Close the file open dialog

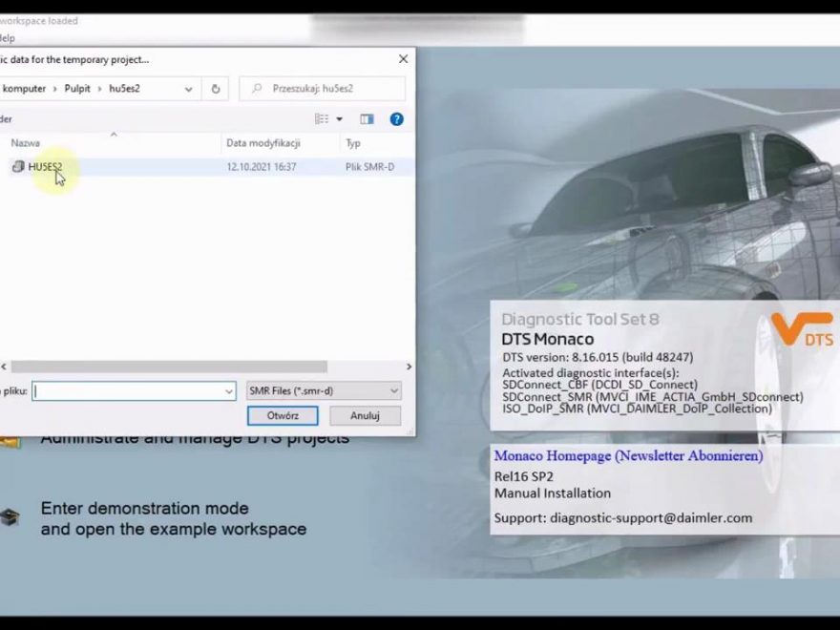click(x=404, y=59)
